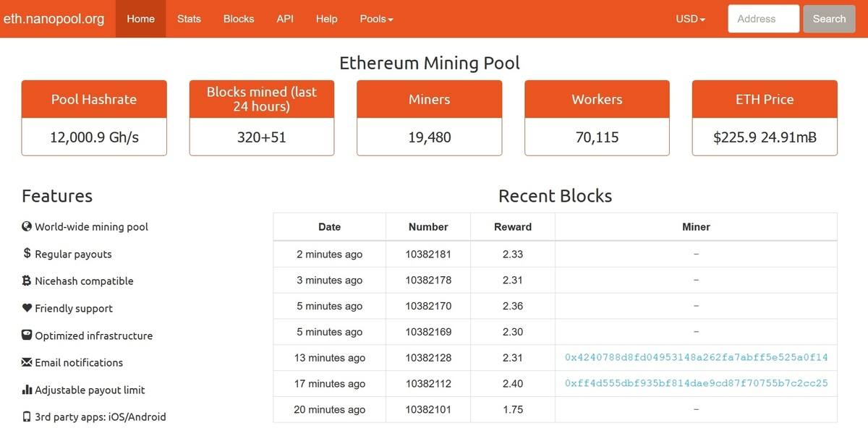Click the 20 minutes ago date cell
The height and width of the screenshot is (441, 868).
329,409
